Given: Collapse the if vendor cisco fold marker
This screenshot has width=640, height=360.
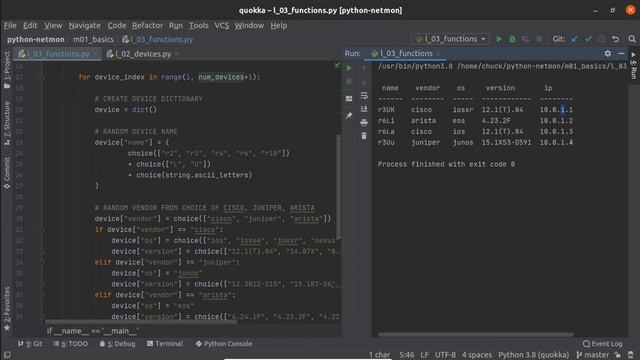Looking at the screenshot, I should coord(42,230).
